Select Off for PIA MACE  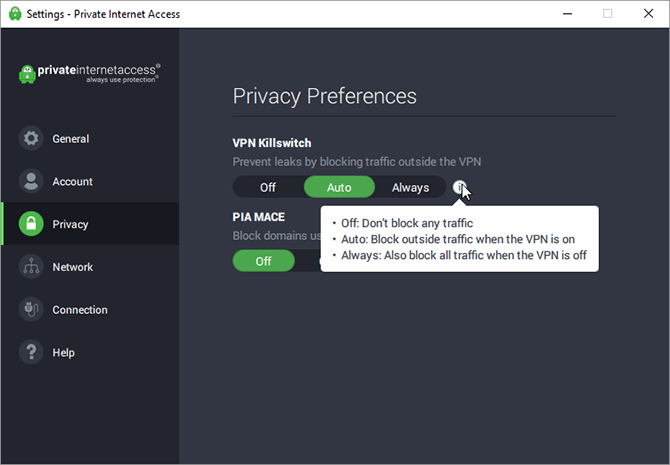[264, 261]
